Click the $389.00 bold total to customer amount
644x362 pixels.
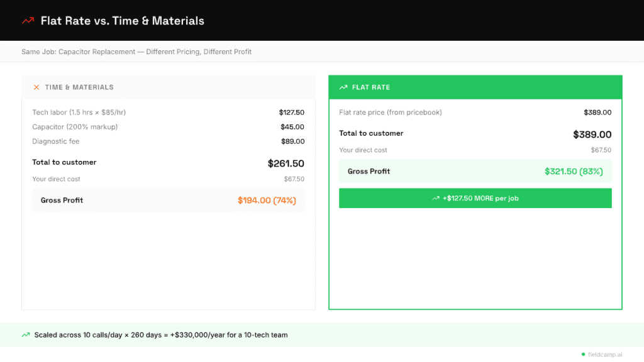(x=592, y=134)
